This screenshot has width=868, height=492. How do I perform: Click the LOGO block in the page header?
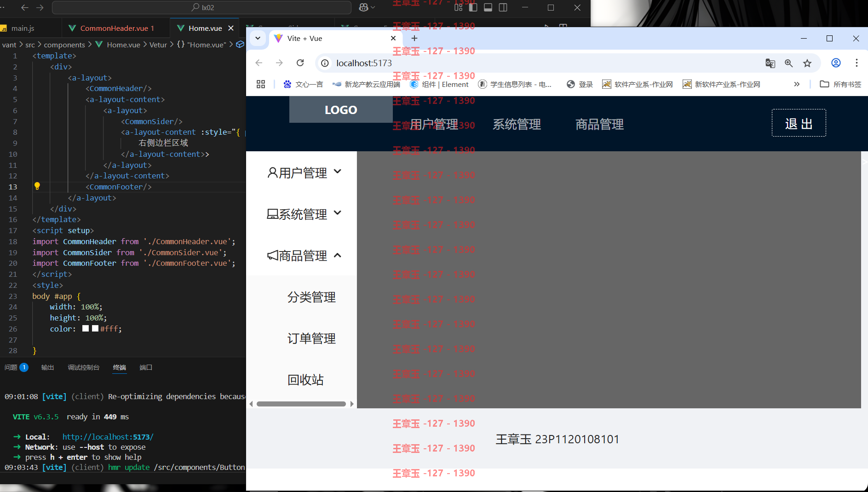tap(341, 109)
